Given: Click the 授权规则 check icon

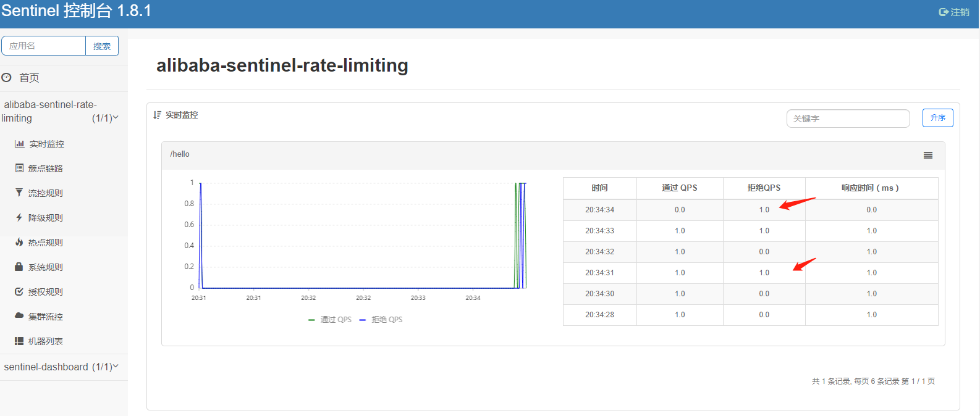Looking at the screenshot, I should tap(19, 291).
